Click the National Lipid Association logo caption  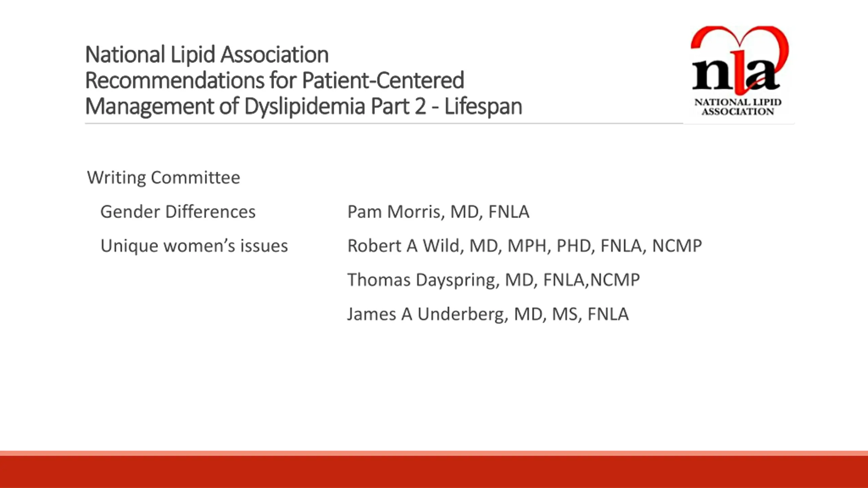[x=738, y=107]
